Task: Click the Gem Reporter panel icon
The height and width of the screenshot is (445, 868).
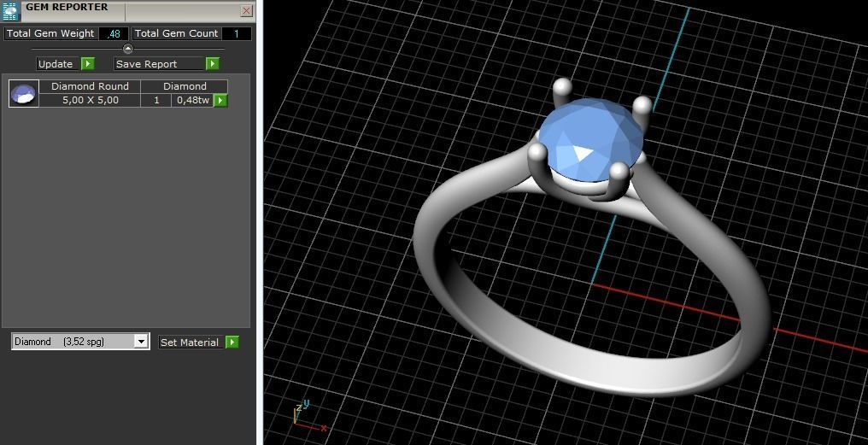Action: pos(10,10)
